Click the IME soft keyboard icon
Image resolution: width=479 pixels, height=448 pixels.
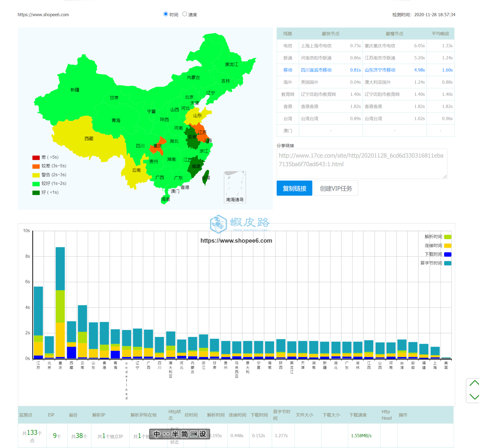click(x=194, y=434)
